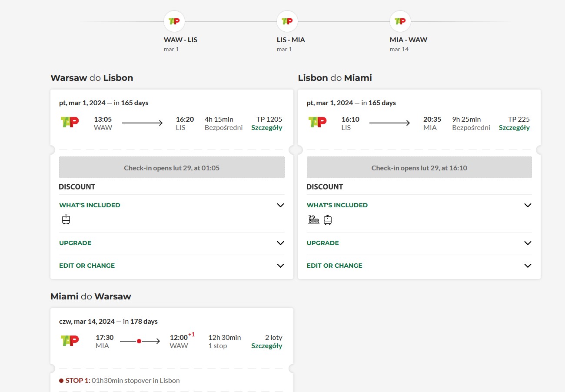Click the TAP airline logo on Warsaw-Lisbon flight
The height and width of the screenshot is (392, 565).
coord(70,122)
